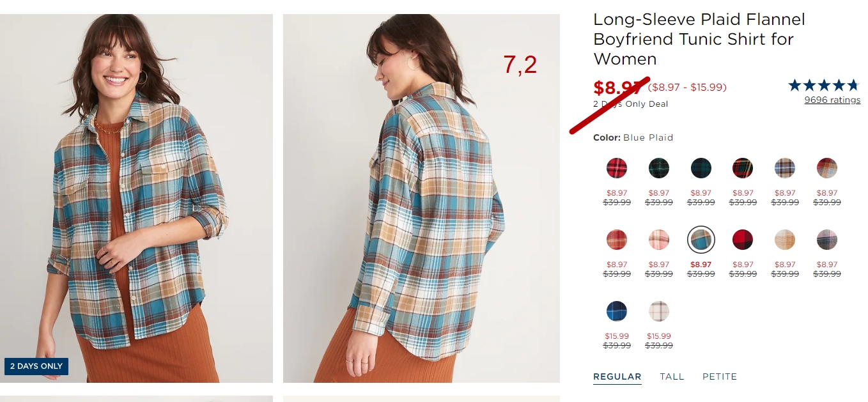Choose the beige and tan plaid swatch

click(785, 240)
